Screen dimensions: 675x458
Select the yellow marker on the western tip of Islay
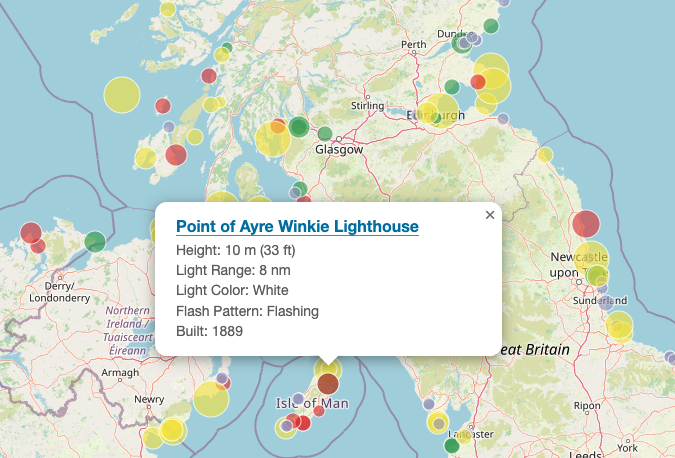tap(146, 158)
